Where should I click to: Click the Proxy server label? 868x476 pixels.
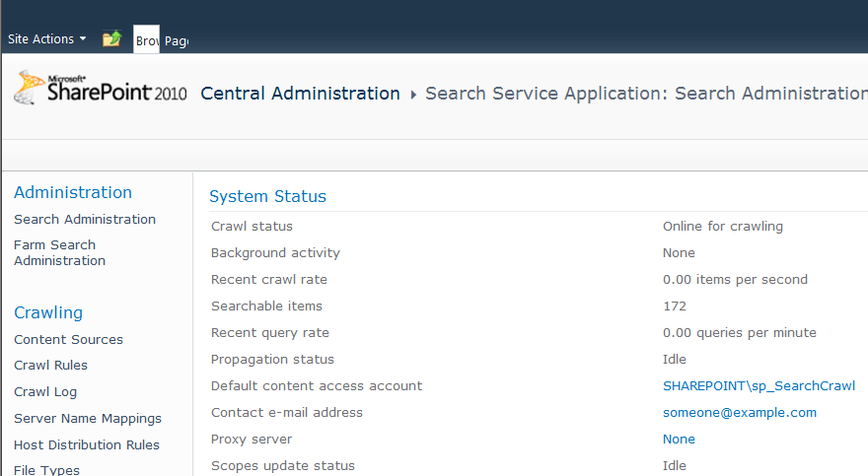(252, 439)
